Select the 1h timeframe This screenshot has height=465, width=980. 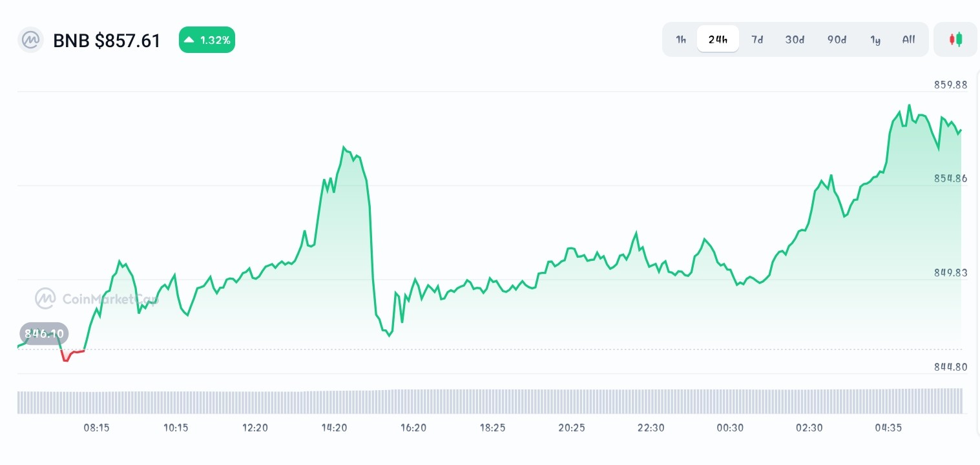(681, 39)
